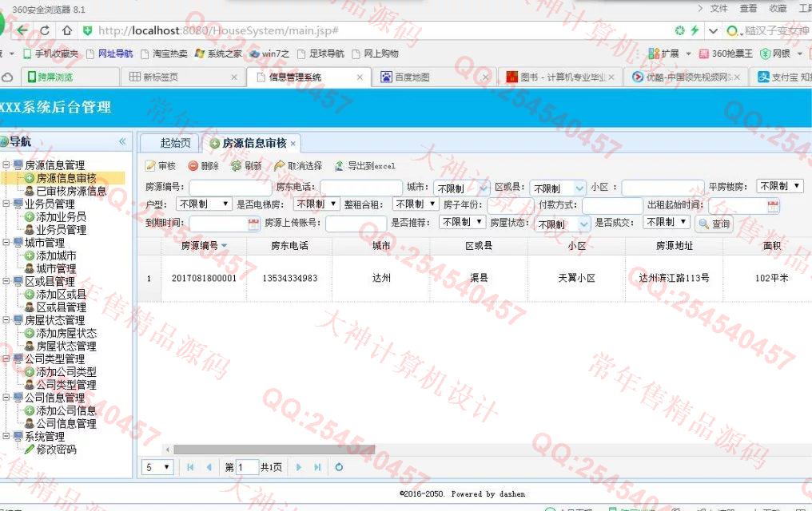Click the 刷新 toolbar button
This screenshot has width=812, height=511.
click(246, 166)
